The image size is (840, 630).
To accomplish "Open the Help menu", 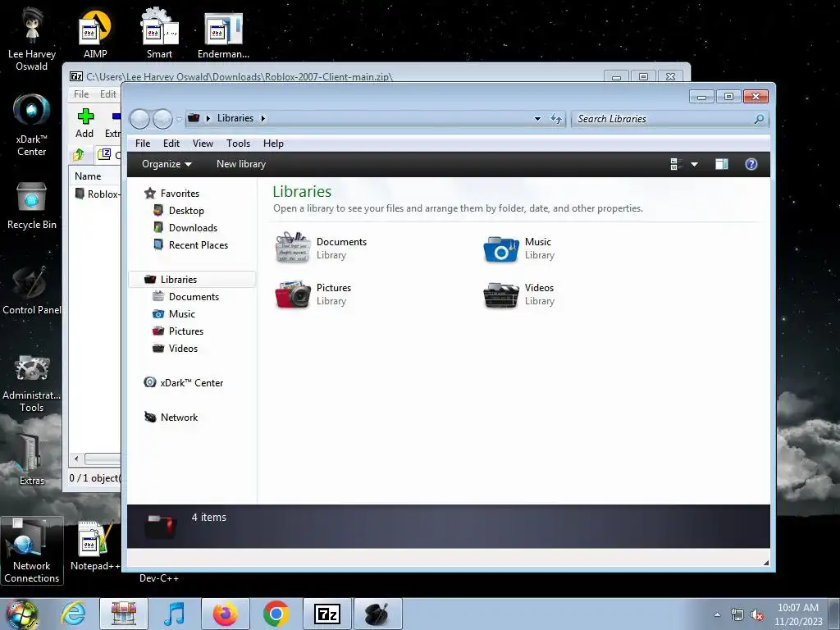I will pyautogui.click(x=273, y=143).
